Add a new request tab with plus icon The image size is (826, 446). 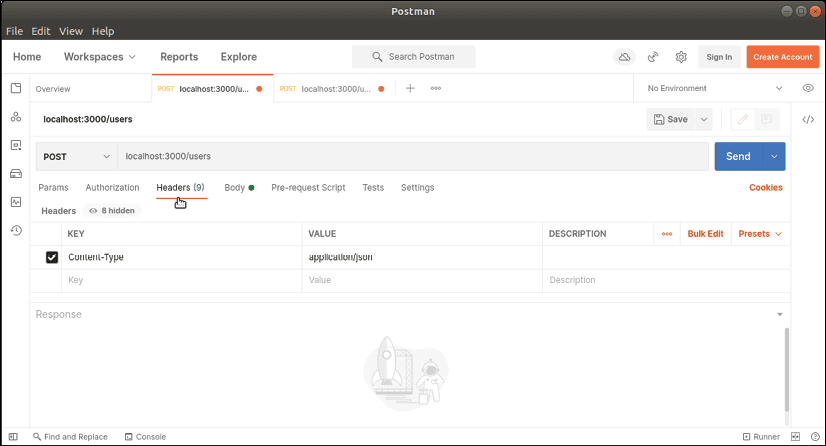(410, 88)
